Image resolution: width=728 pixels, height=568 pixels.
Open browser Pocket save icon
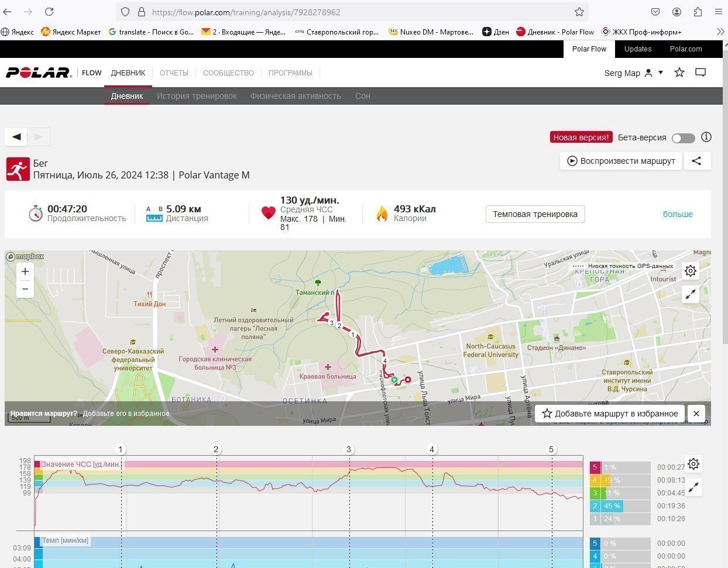point(655,12)
